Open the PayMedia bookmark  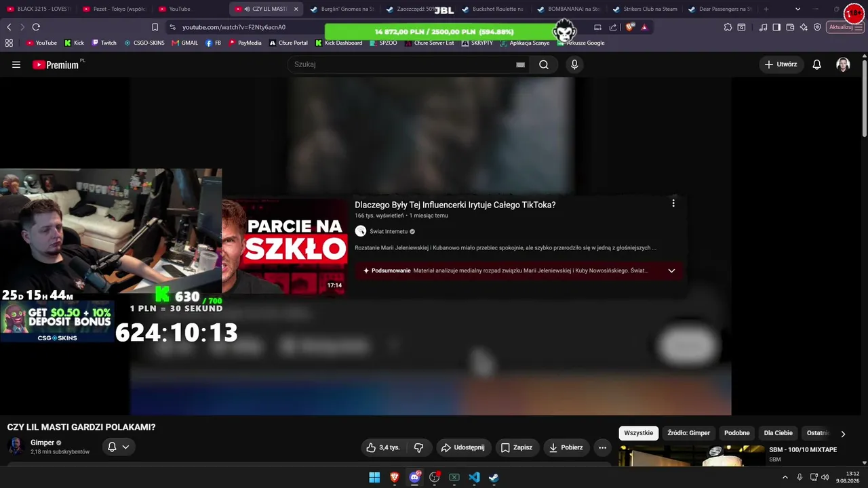[x=245, y=43]
